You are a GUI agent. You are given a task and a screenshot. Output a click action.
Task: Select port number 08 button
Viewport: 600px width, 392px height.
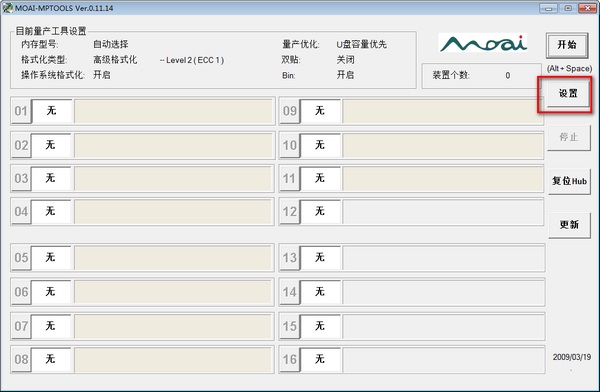click(x=21, y=359)
